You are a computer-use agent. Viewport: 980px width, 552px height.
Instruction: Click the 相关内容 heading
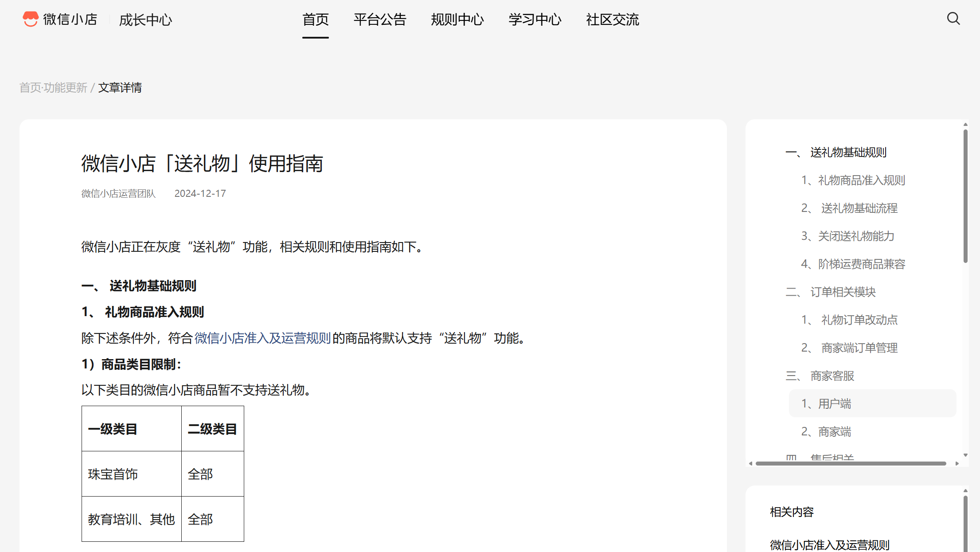point(792,512)
